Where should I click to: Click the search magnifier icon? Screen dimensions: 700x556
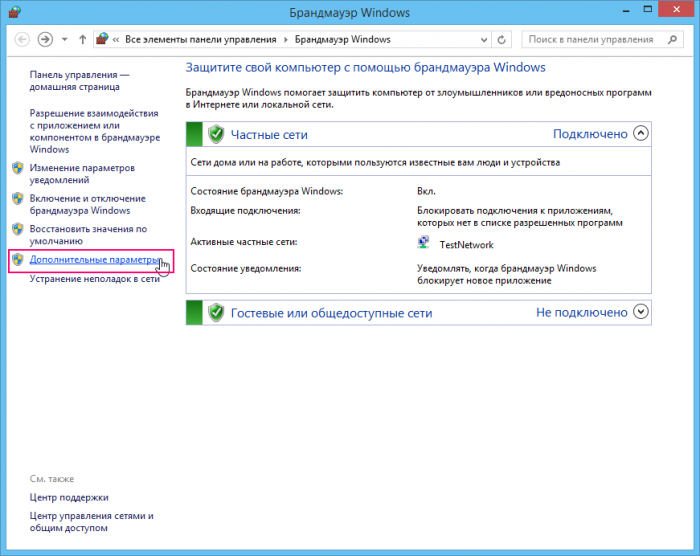[672, 39]
